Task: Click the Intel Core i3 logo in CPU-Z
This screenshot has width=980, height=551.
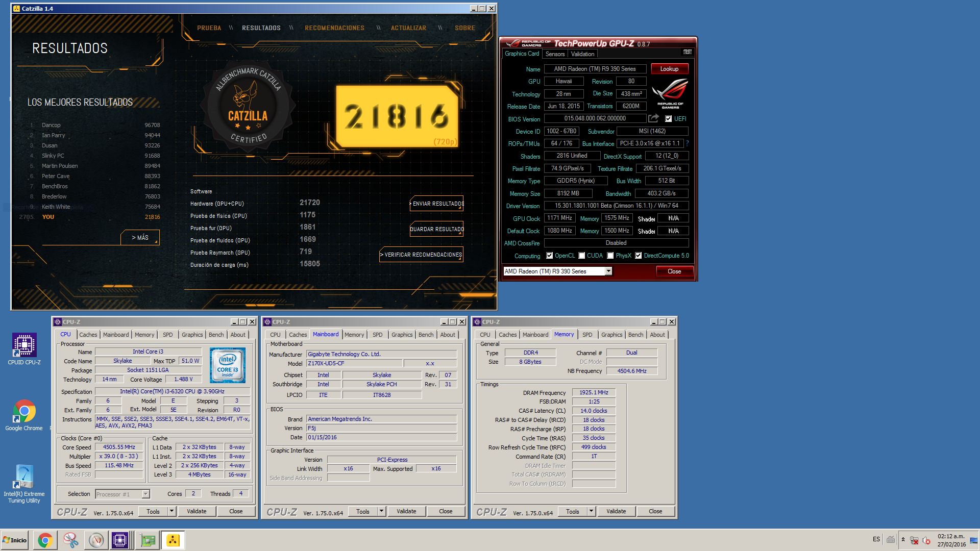Action: coord(228,365)
